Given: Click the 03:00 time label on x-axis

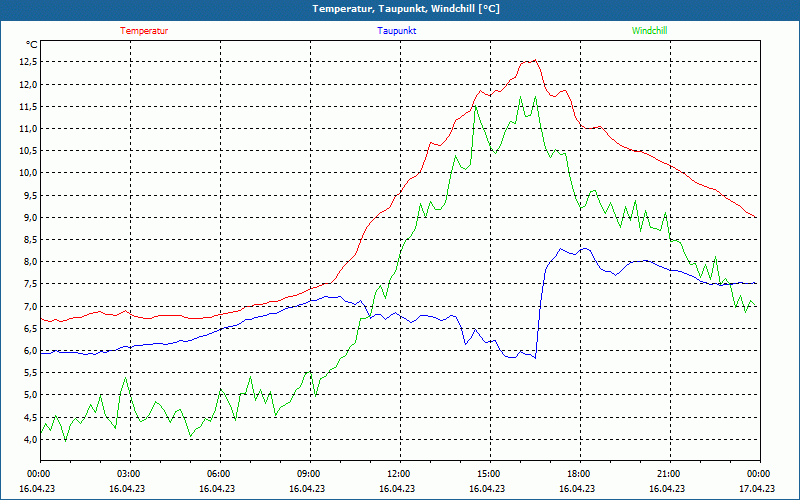Looking at the screenshot, I should [130, 474].
